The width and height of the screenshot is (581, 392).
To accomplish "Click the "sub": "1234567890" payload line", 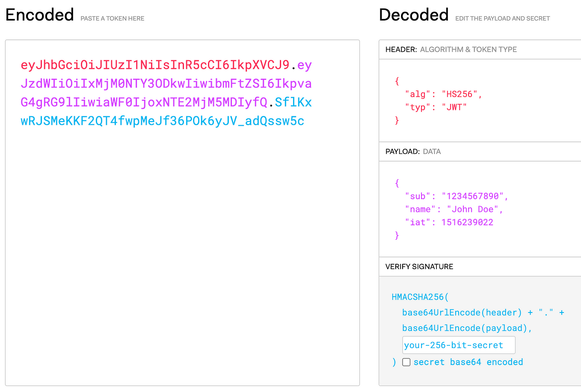I will (456, 196).
